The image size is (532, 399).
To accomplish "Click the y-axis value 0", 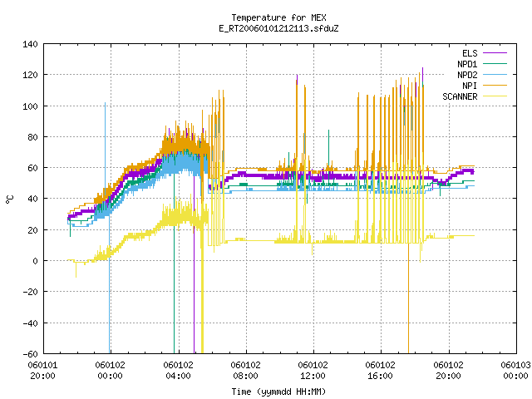I will (x=35, y=261).
